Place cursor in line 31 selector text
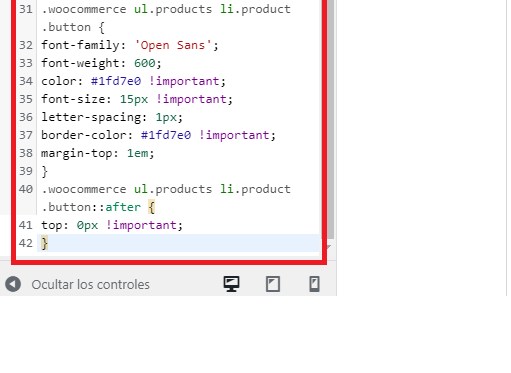 166,18
